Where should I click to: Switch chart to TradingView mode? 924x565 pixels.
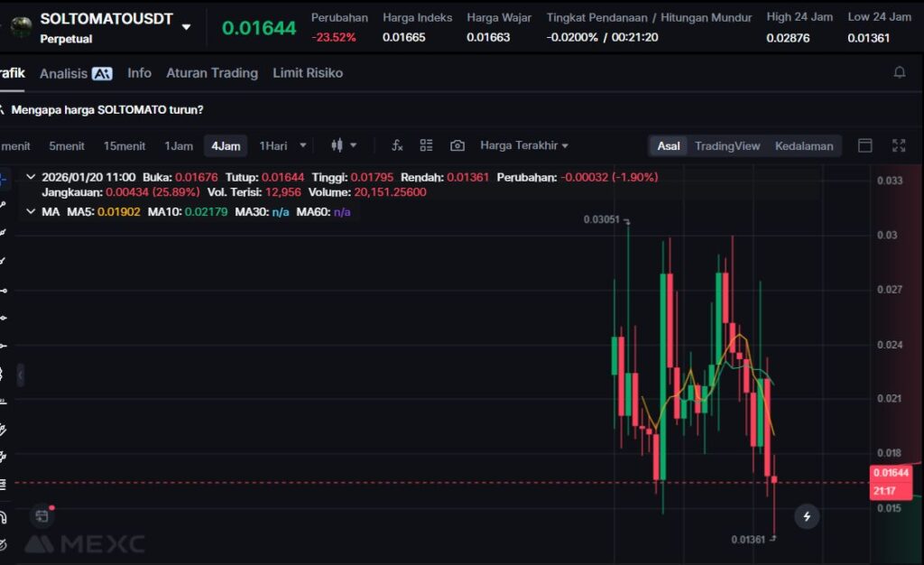tap(727, 145)
